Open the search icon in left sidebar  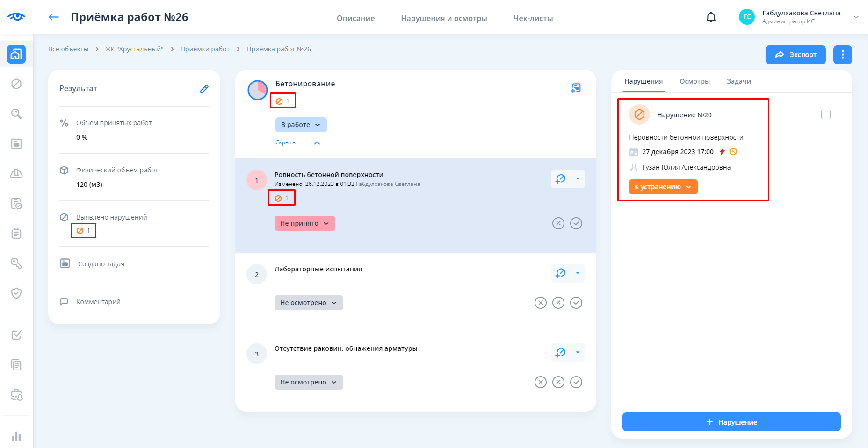click(16, 114)
